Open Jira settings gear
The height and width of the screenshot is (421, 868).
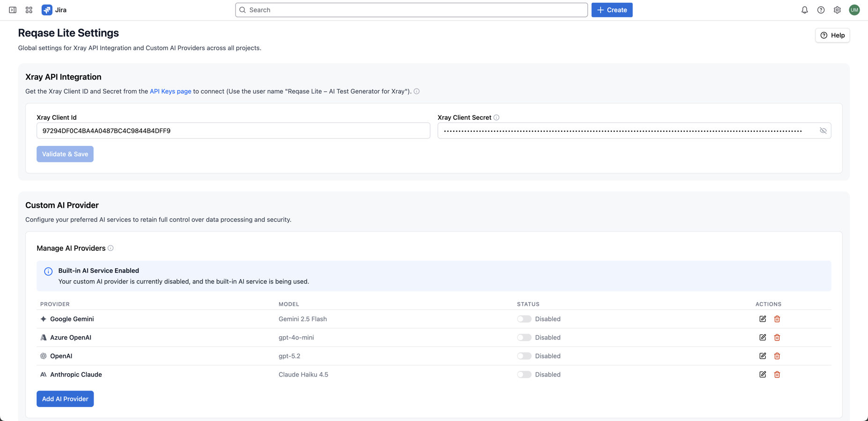coord(837,10)
